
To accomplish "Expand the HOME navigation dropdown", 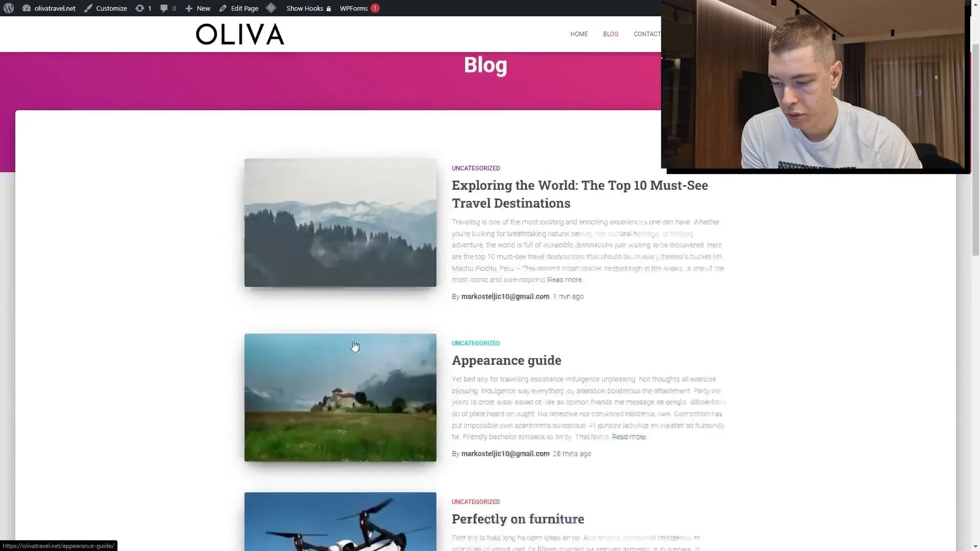I will coord(579,34).
